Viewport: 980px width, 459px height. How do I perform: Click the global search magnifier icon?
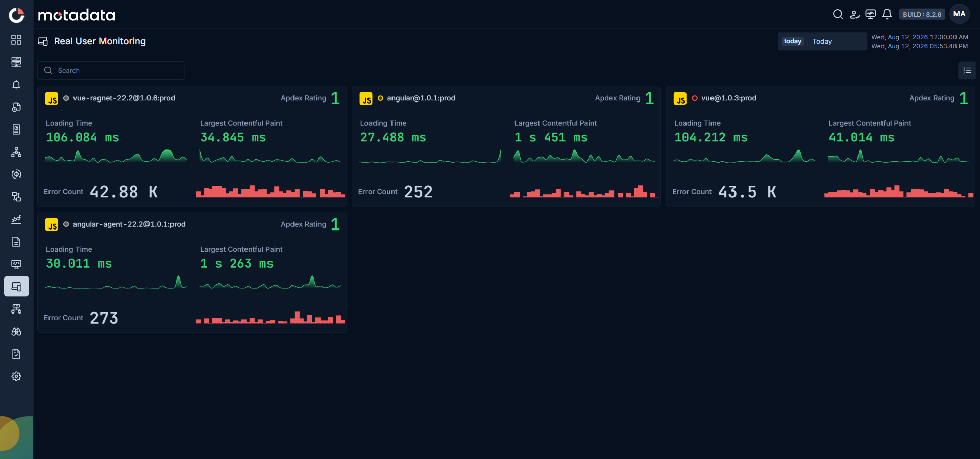838,14
